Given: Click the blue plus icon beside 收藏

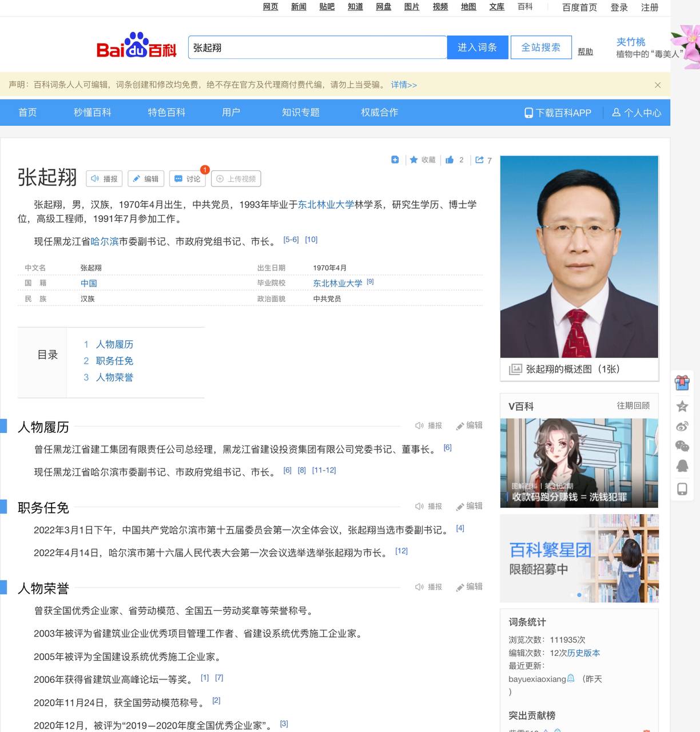Looking at the screenshot, I should [x=395, y=160].
